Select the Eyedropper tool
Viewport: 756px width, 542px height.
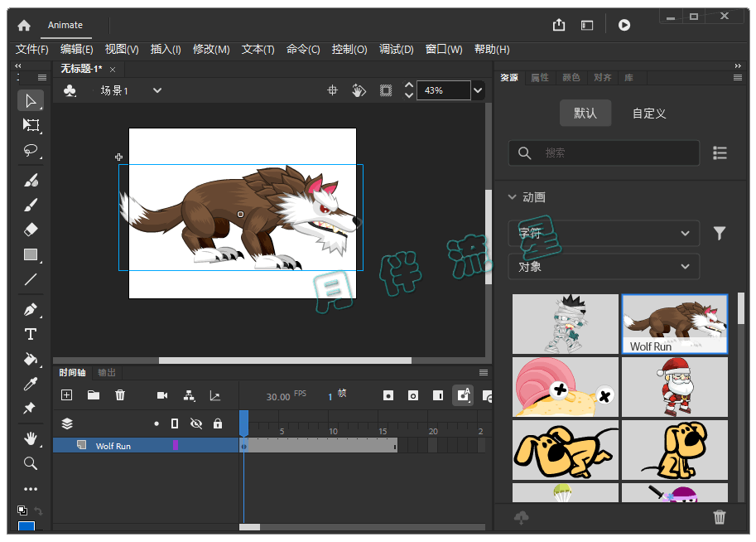31,384
